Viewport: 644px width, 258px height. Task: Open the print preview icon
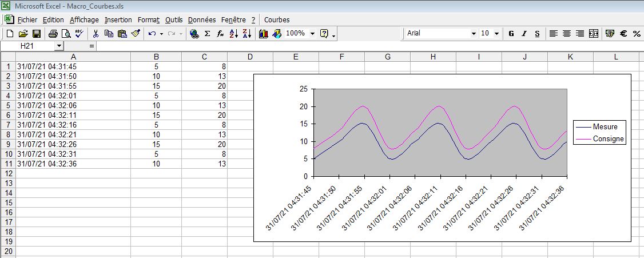66,34
